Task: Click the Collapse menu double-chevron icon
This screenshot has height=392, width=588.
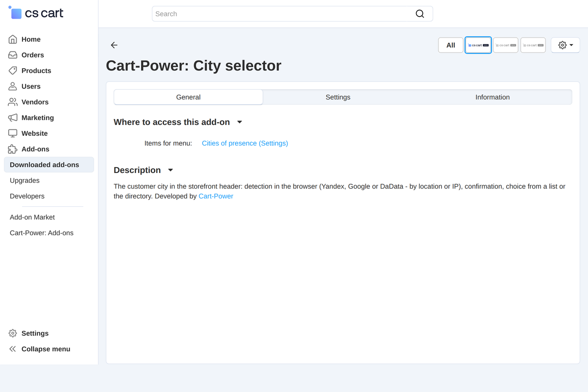Action: (x=13, y=349)
